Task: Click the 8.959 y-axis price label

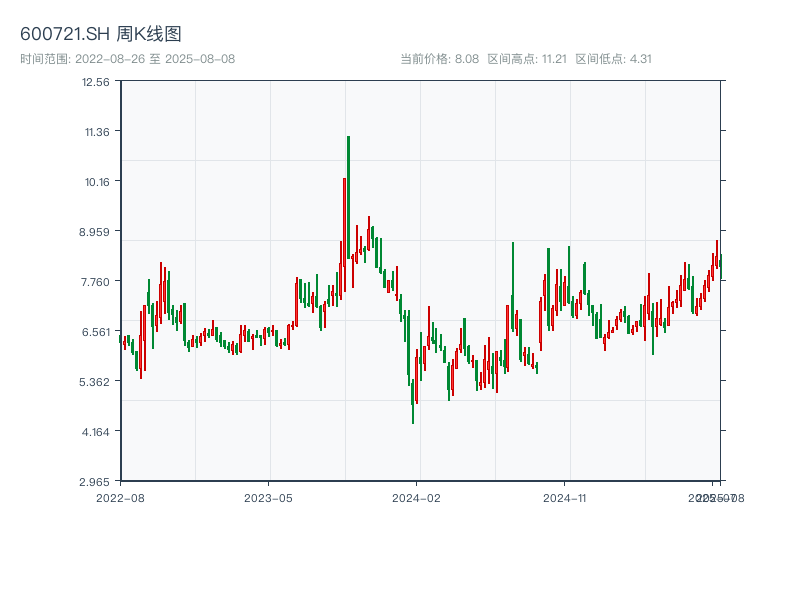Action: point(96,232)
